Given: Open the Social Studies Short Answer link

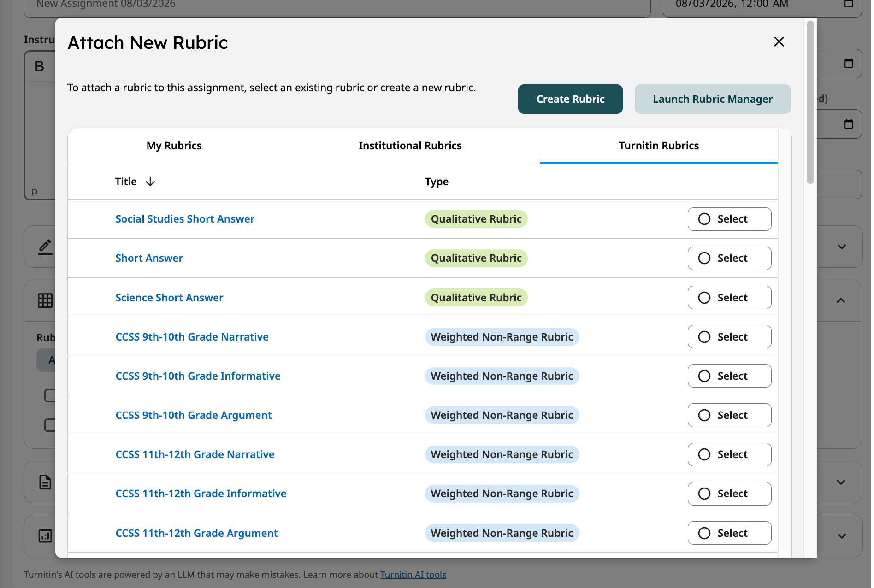Looking at the screenshot, I should click(x=185, y=219).
